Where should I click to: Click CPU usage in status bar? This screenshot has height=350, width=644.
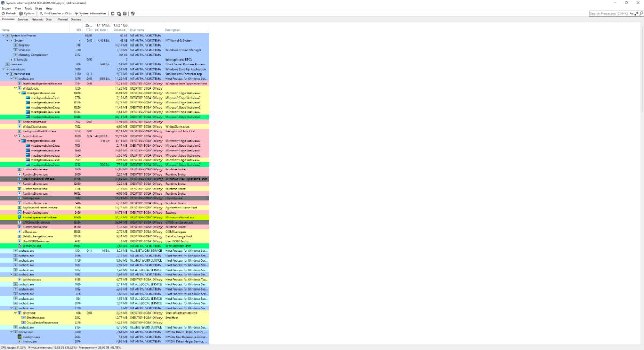[x=13, y=347]
